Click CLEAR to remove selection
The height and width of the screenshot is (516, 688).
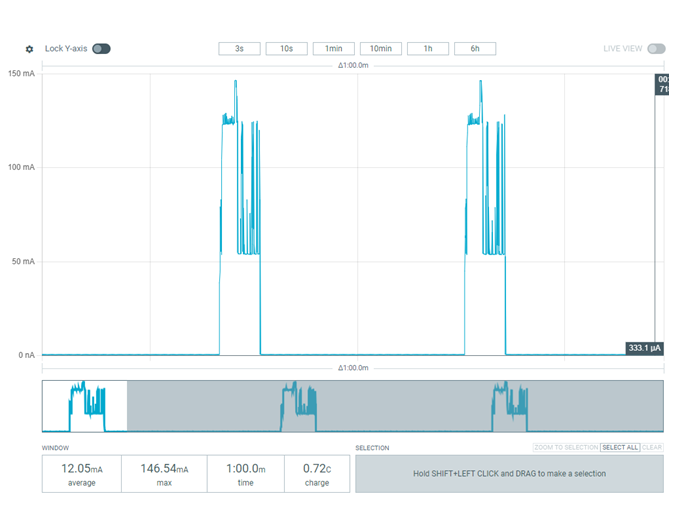(x=652, y=448)
